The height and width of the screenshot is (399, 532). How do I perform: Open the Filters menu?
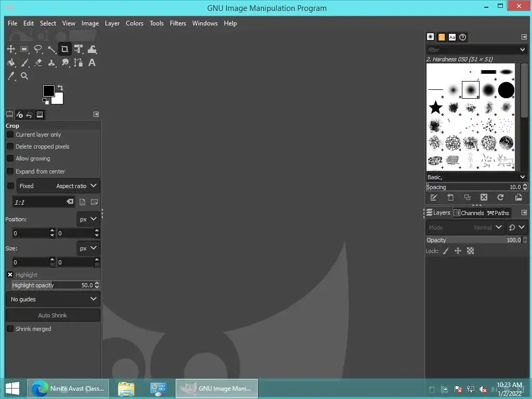178,23
